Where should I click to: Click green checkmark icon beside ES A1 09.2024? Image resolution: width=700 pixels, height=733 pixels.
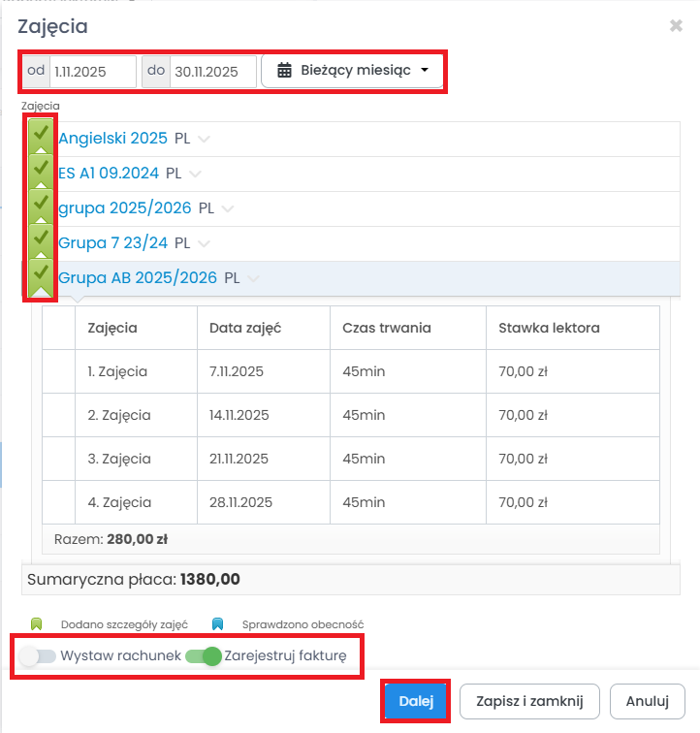pyautogui.click(x=41, y=172)
